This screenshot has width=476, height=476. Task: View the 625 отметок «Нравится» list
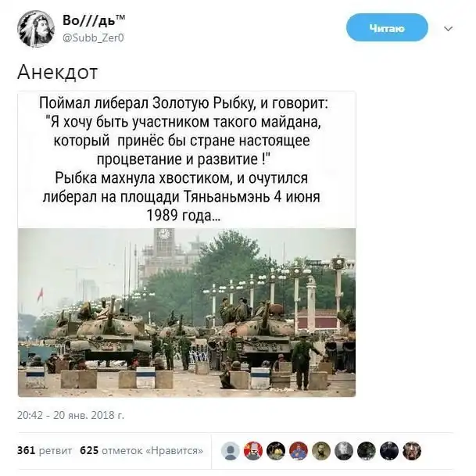point(141,450)
